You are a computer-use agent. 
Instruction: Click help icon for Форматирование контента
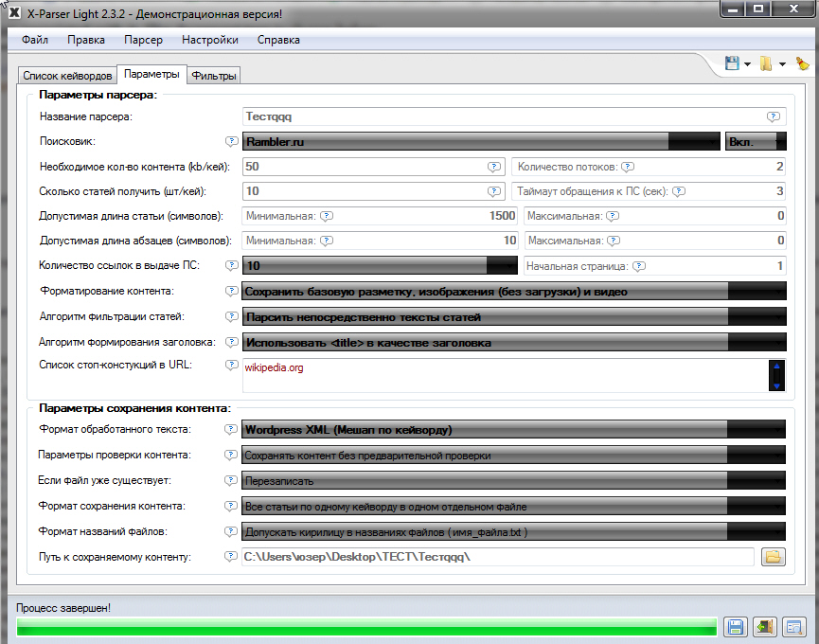click(231, 291)
